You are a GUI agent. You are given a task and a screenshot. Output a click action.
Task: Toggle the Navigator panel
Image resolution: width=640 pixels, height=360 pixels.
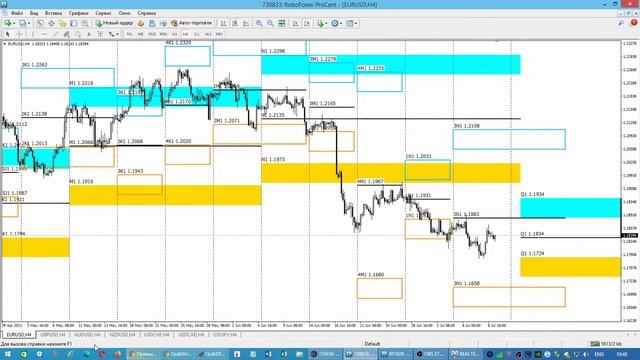pyautogui.click(x=62, y=23)
